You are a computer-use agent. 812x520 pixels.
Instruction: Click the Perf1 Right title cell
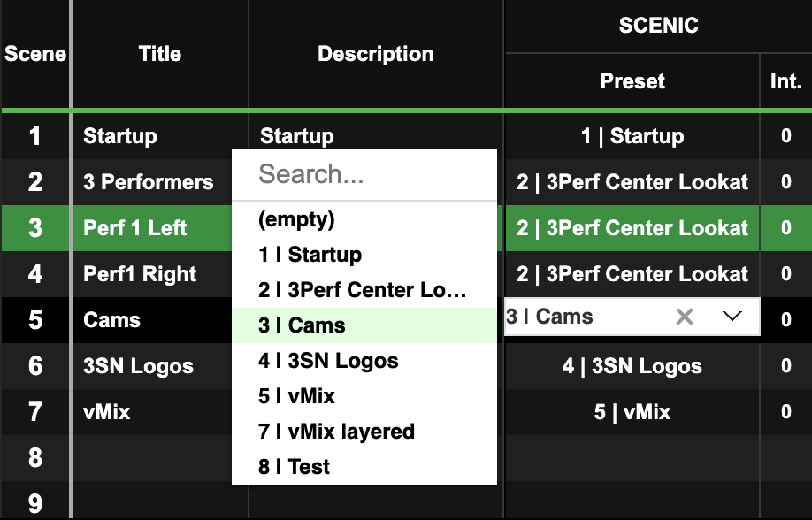(160, 274)
